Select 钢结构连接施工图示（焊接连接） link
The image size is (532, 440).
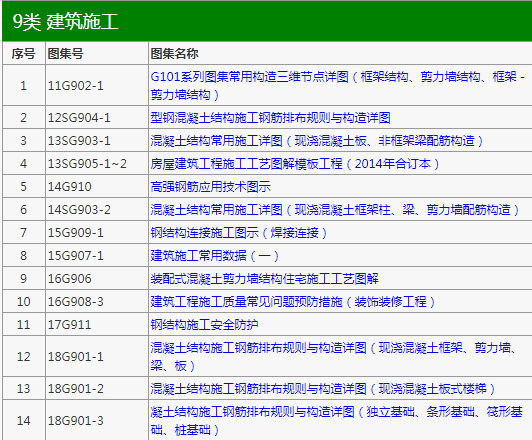coord(239,233)
